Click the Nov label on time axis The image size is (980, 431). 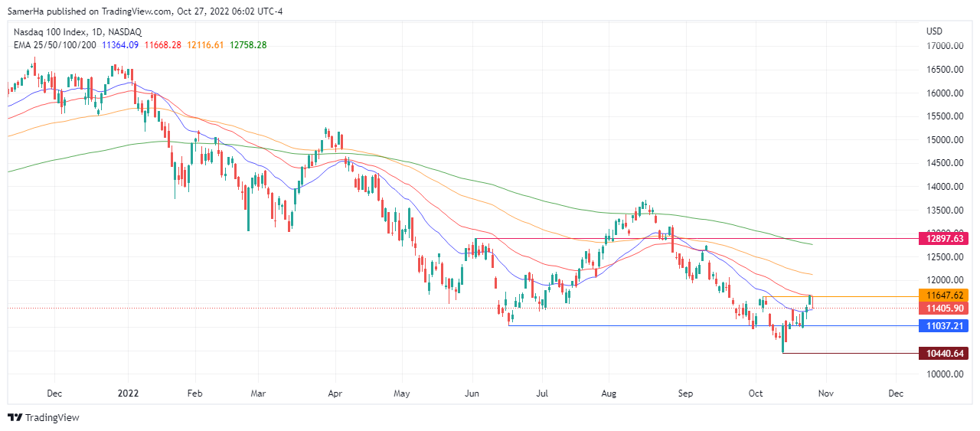coord(825,393)
